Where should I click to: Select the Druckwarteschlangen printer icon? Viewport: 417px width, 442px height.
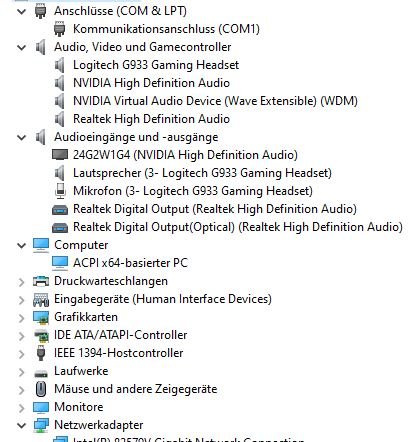(x=41, y=281)
